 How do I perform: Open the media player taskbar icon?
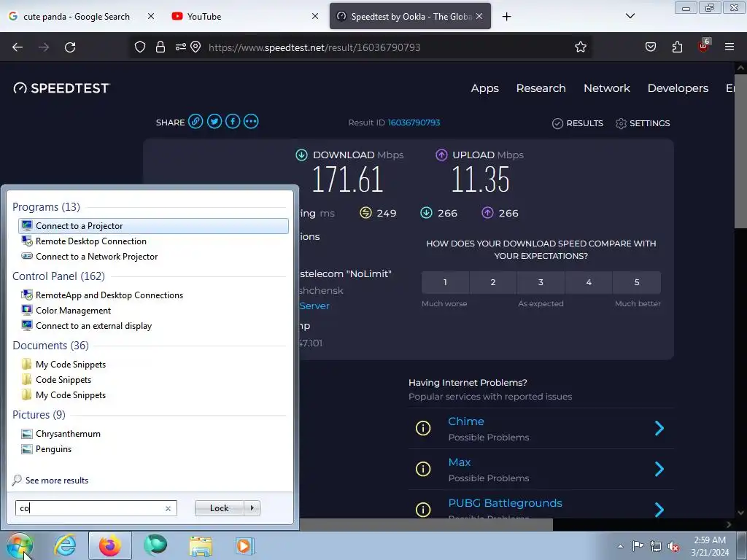(244, 545)
